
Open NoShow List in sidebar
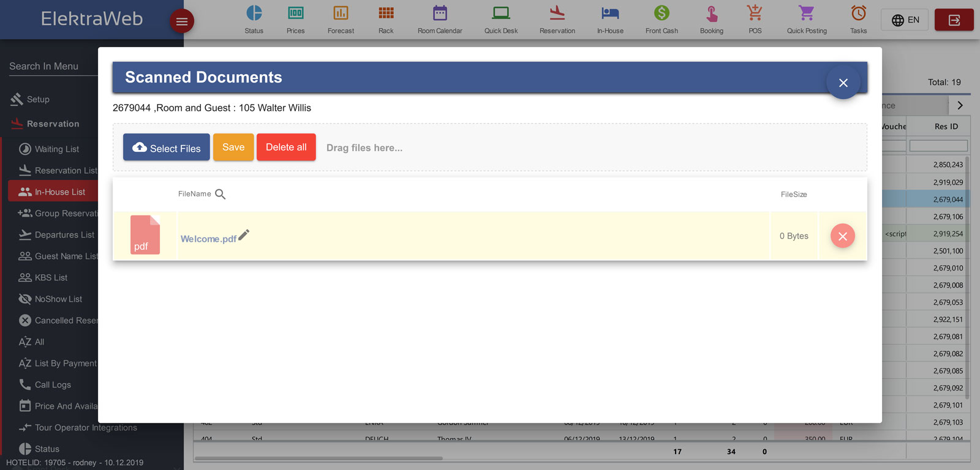[x=58, y=299]
